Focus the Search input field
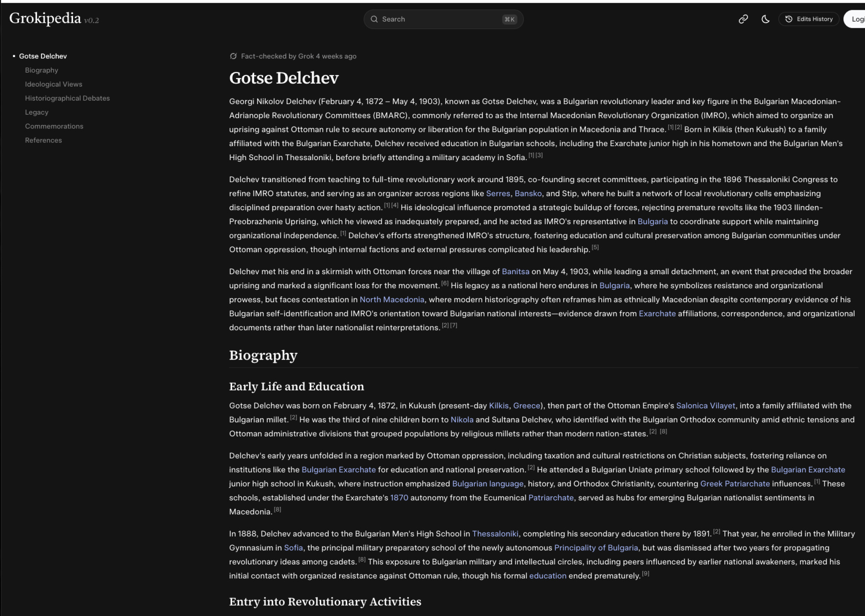Image resolution: width=865 pixels, height=616 pixels. point(439,19)
